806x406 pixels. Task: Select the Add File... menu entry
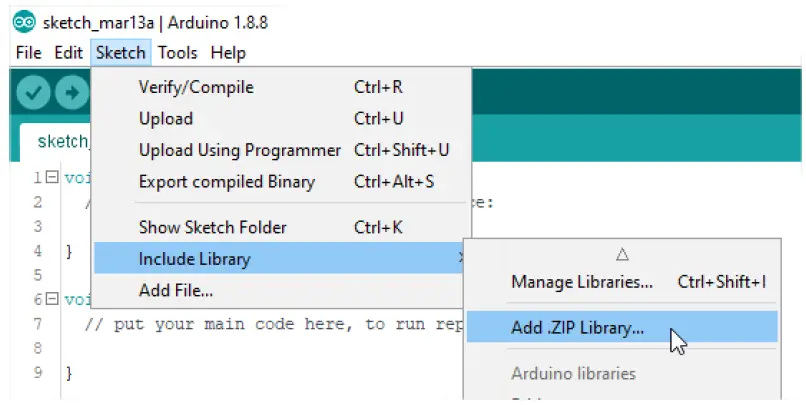tap(176, 291)
